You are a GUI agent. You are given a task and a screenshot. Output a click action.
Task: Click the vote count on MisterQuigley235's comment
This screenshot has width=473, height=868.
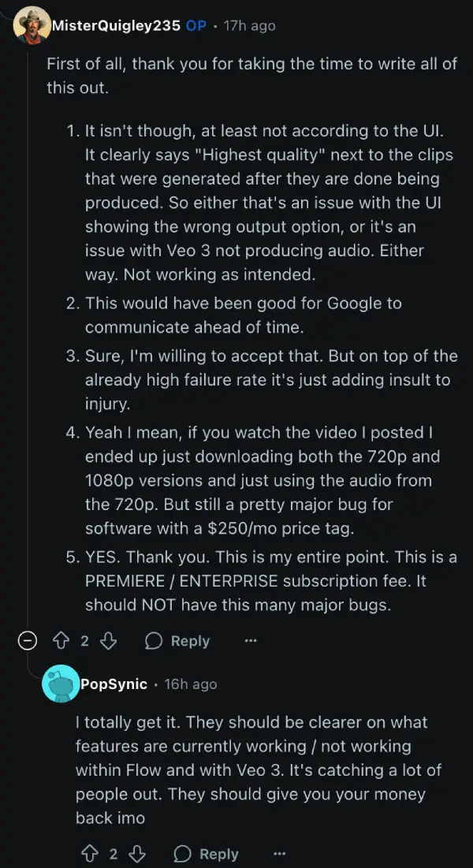pos(84,641)
